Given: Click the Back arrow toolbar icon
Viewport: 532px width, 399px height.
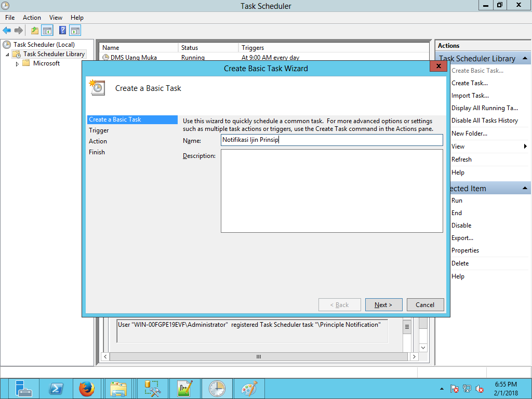Looking at the screenshot, I should point(7,30).
